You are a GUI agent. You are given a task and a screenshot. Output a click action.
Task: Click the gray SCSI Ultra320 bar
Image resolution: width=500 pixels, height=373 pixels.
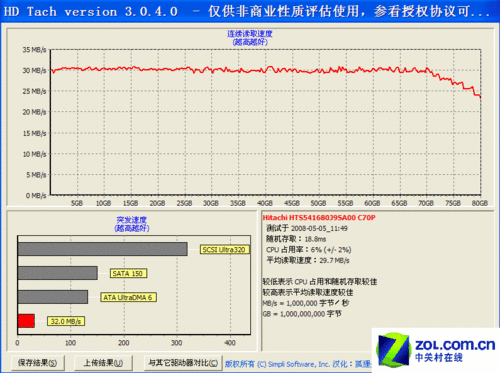103,249
